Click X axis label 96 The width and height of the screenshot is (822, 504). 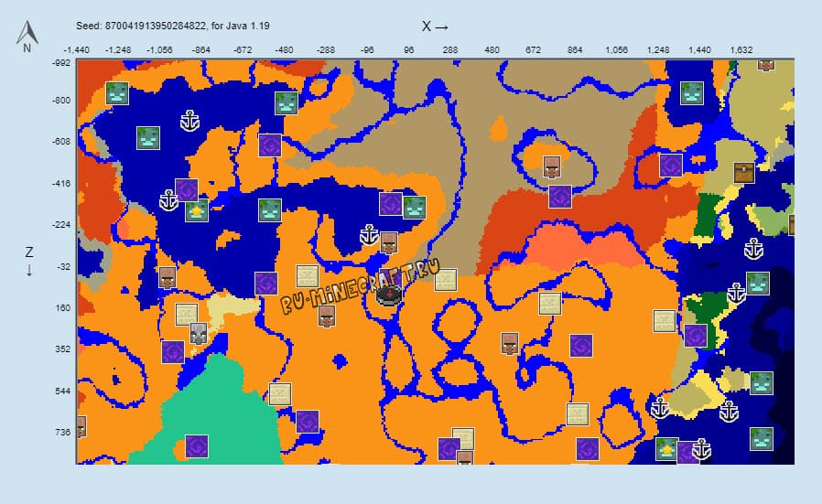[x=409, y=50]
